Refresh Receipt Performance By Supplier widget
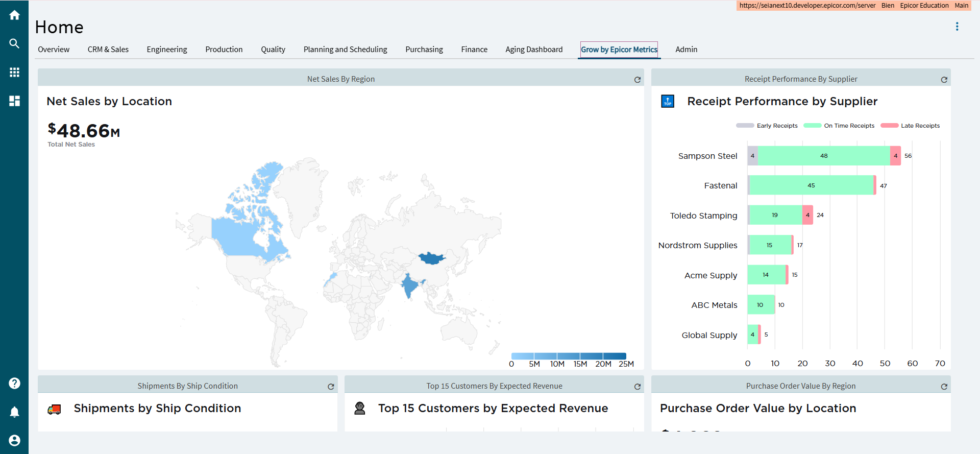The width and height of the screenshot is (980, 454). 944,80
